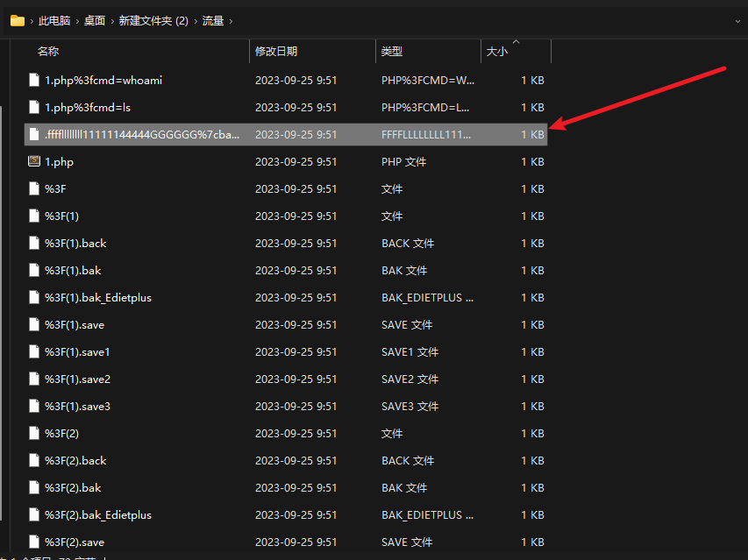Click the file icon beside %3F
Screen dimensions: 748x560
[x=33, y=188]
